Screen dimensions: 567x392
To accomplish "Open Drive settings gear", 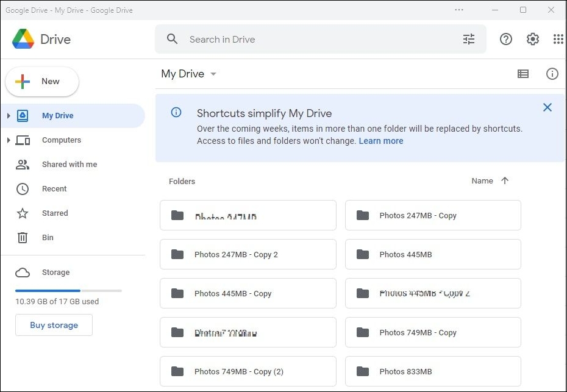I will pos(532,38).
